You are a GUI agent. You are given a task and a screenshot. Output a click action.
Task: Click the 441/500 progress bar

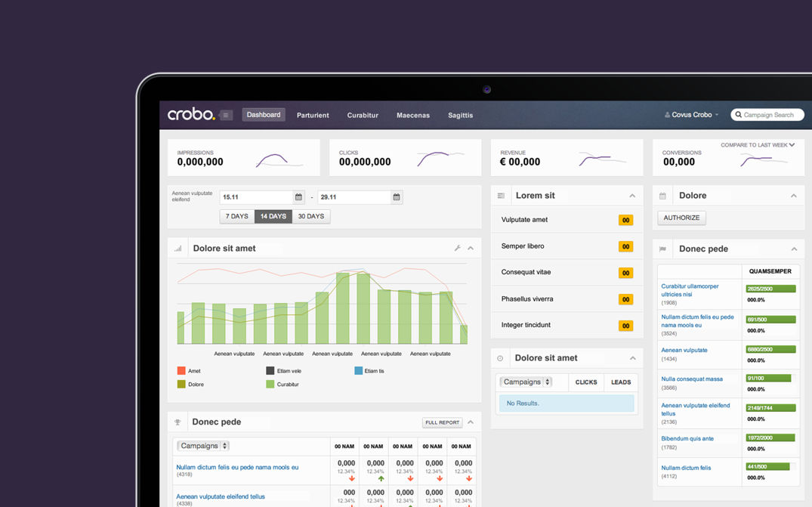tap(770, 467)
